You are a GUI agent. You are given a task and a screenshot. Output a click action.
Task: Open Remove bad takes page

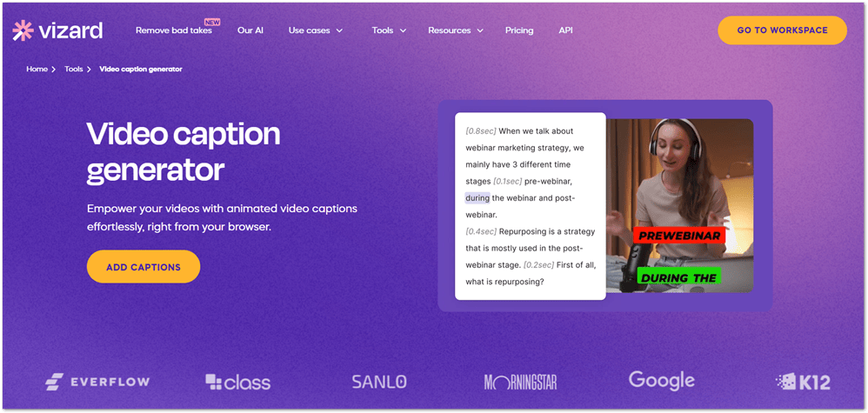click(173, 30)
